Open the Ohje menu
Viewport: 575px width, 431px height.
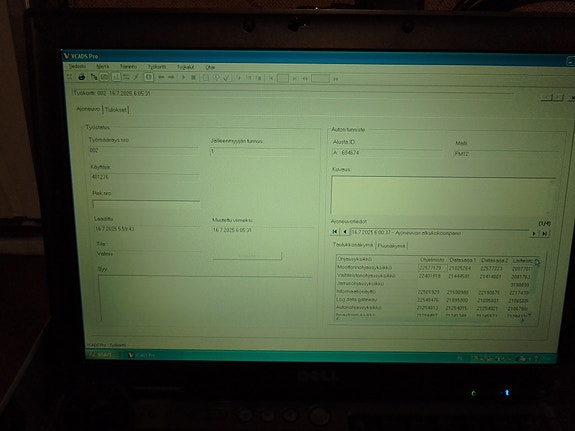coord(210,67)
